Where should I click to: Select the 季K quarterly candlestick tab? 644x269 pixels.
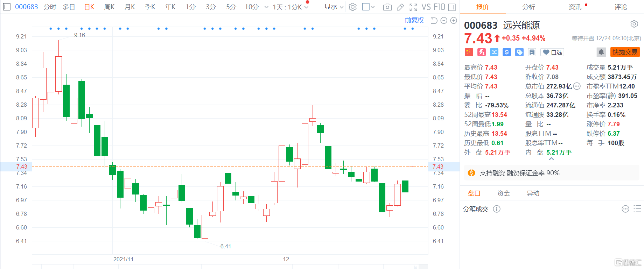pyautogui.click(x=150, y=7)
